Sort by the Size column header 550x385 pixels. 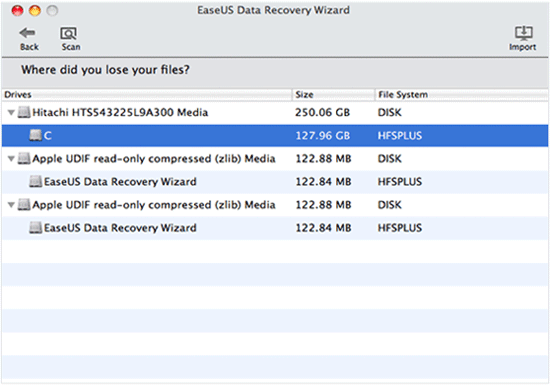334,95
